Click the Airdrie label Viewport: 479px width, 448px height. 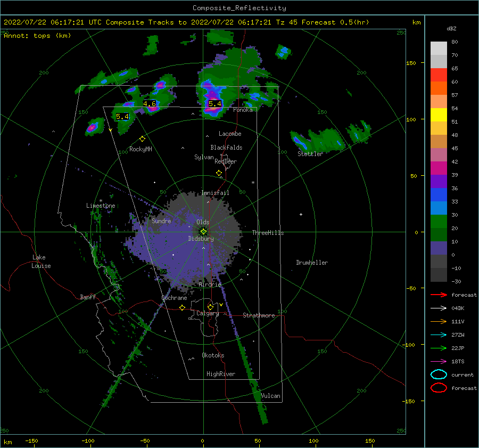(x=210, y=284)
